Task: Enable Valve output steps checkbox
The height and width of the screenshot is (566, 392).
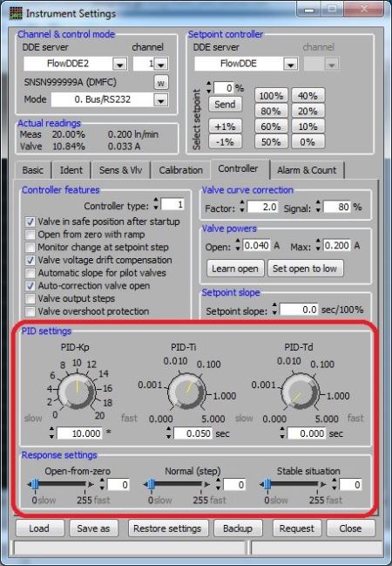Action: (x=30, y=298)
